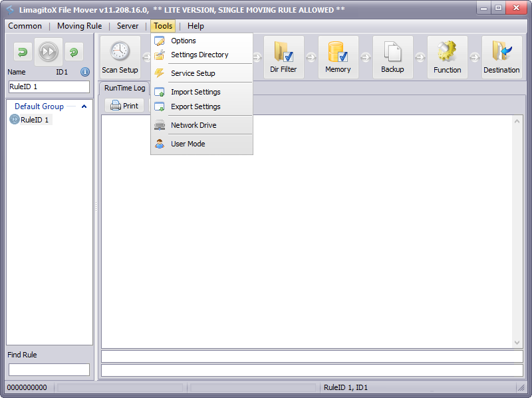The height and width of the screenshot is (398, 532).
Task: Click the arrow between Backup and Function
Action: [x=420, y=57]
